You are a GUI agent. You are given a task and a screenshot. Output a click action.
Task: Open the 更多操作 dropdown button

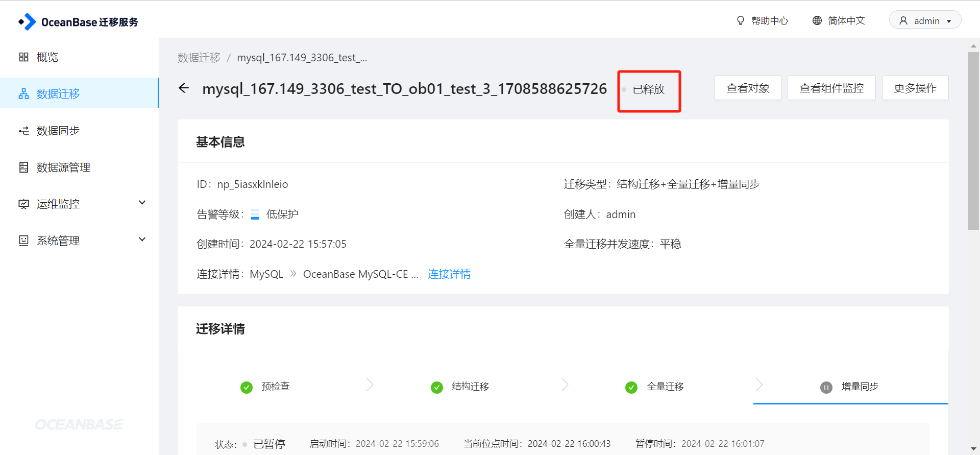click(x=915, y=88)
